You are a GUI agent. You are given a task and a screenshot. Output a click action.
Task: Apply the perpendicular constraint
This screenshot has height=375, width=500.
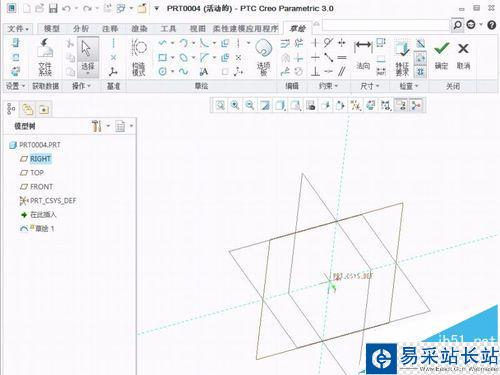click(315, 71)
